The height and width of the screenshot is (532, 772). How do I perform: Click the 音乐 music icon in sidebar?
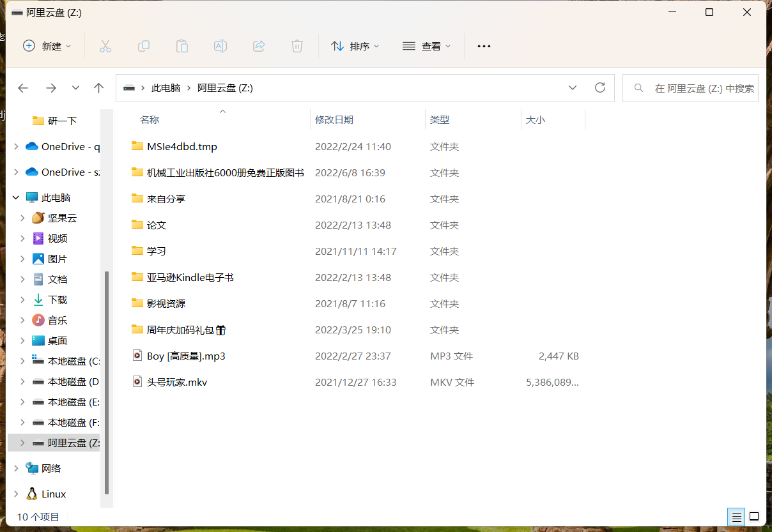point(38,320)
